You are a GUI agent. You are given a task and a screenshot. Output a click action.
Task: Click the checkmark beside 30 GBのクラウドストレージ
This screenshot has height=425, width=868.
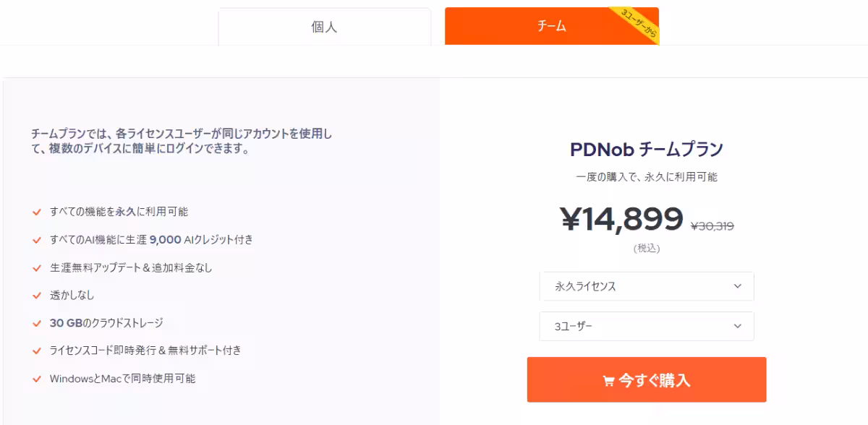[36, 322]
